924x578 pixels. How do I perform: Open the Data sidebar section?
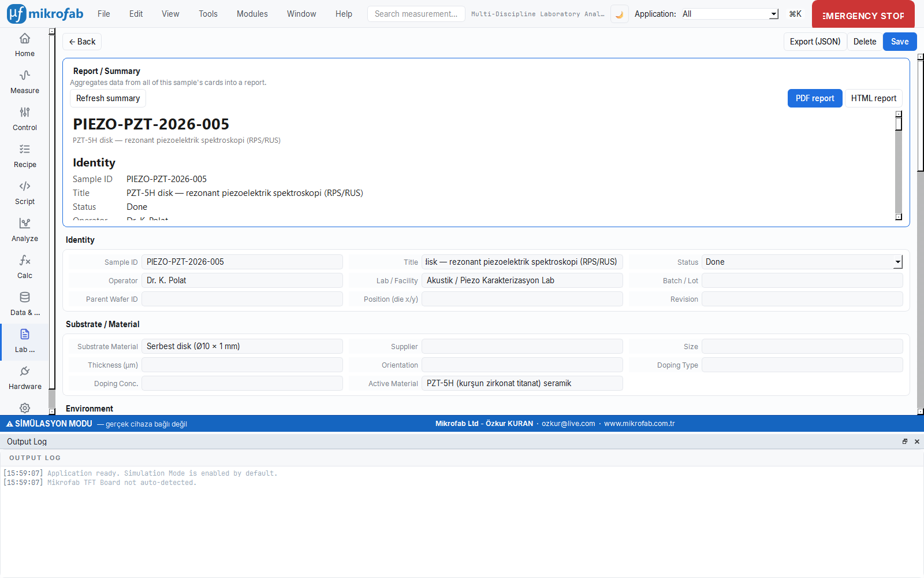[x=24, y=304]
